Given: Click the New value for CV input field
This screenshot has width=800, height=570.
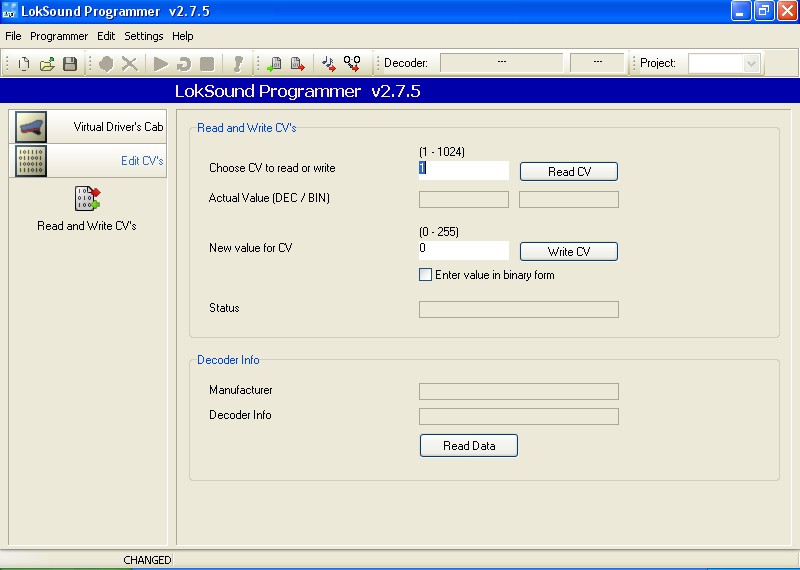Looking at the screenshot, I should pyautogui.click(x=464, y=251).
